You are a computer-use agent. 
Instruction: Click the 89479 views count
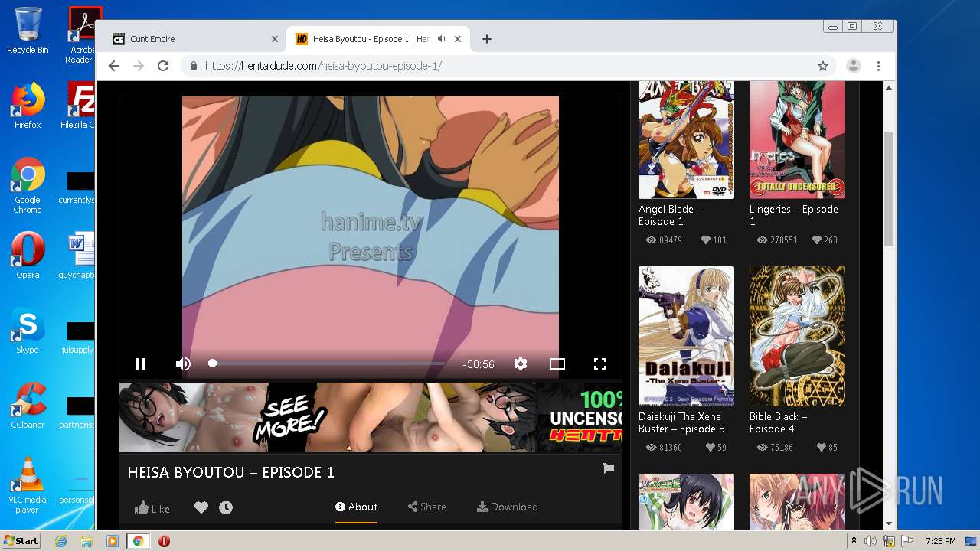pos(664,240)
